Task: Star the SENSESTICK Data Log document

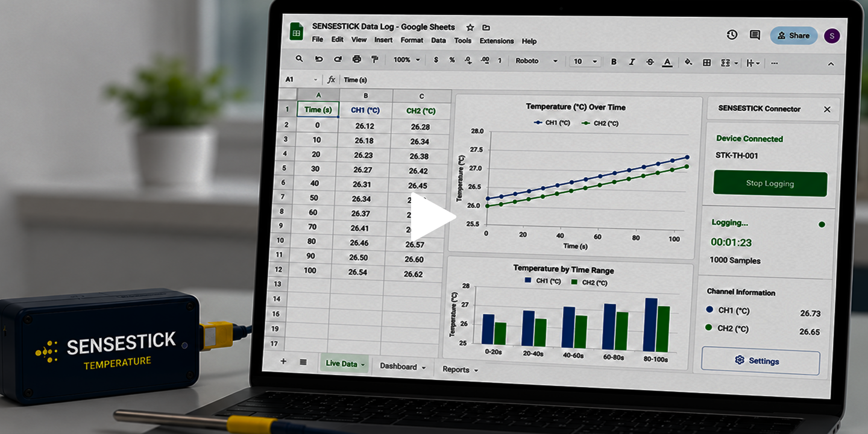Action: [470, 27]
